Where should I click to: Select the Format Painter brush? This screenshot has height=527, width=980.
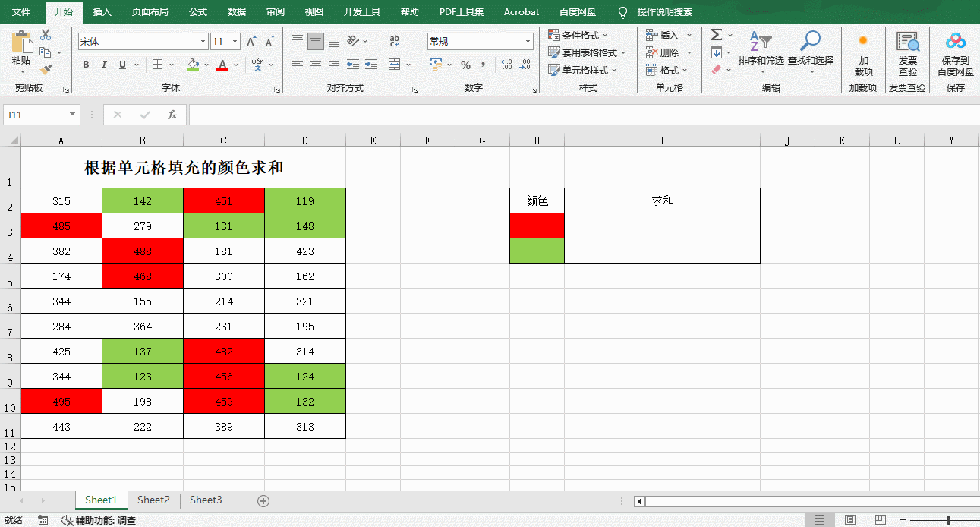pos(46,70)
